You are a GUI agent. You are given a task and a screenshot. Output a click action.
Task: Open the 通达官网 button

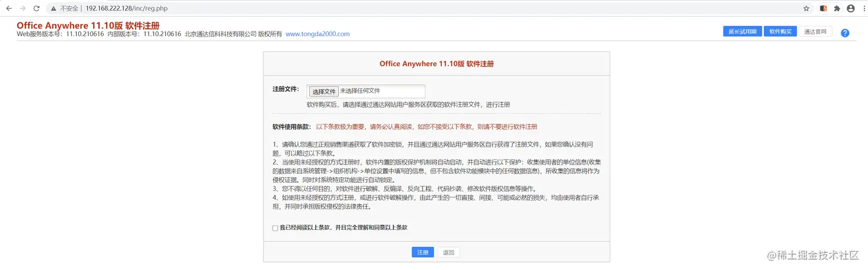pos(815,32)
